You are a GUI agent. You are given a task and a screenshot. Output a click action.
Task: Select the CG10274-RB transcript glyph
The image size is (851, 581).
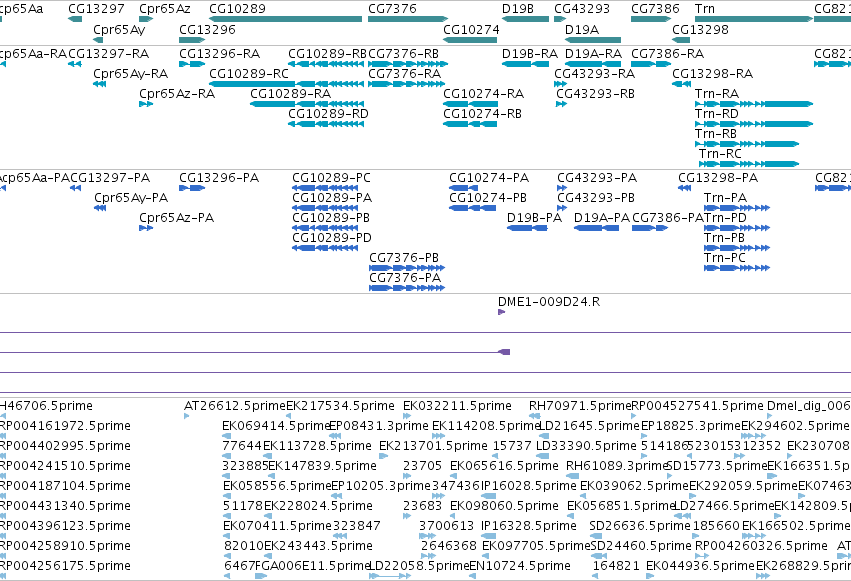tap(470, 124)
